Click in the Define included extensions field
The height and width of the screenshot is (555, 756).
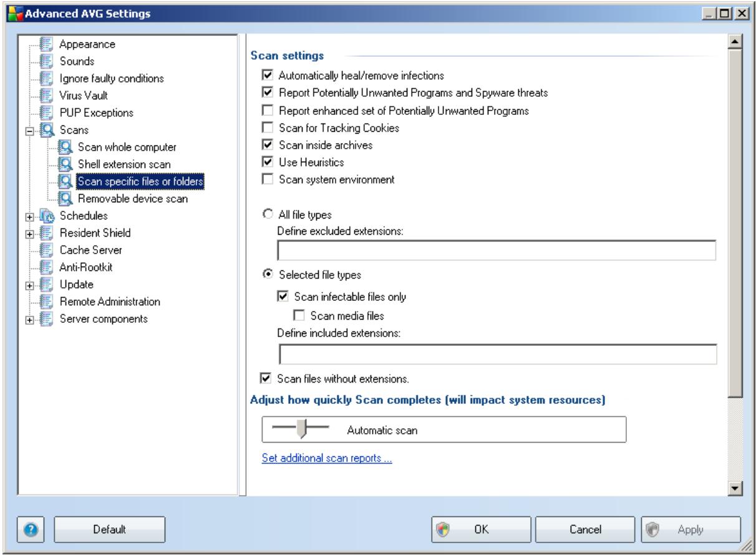(497, 355)
